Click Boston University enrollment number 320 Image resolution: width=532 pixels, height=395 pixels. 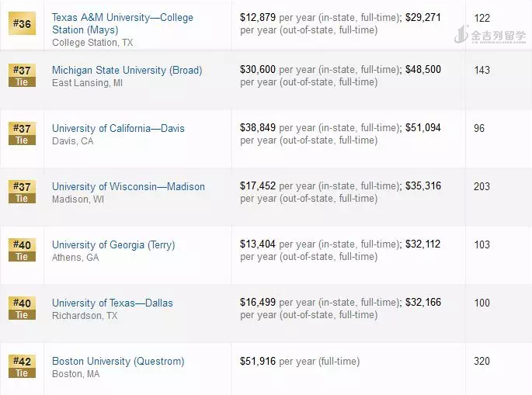point(482,361)
